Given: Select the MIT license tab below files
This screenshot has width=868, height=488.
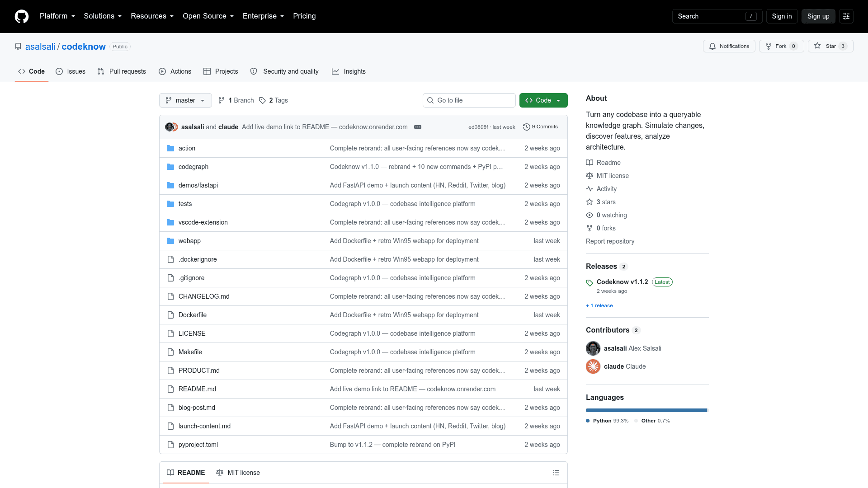Looking at the screenshot, I should (238, 473).
